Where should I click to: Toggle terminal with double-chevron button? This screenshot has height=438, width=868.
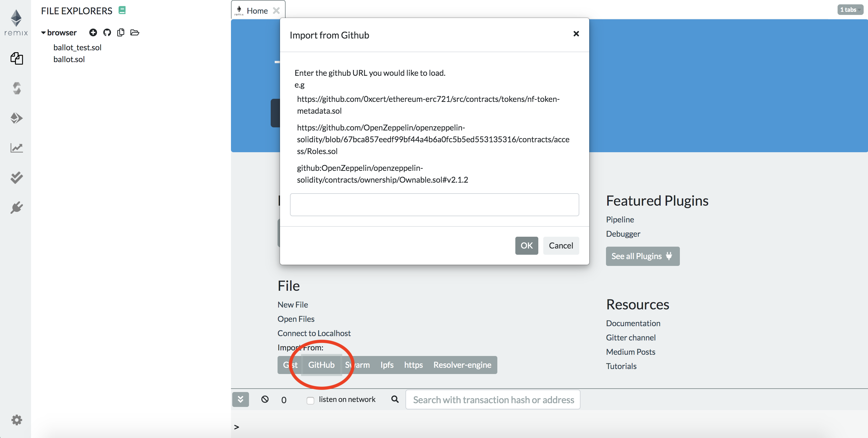[x=240, y=399]
